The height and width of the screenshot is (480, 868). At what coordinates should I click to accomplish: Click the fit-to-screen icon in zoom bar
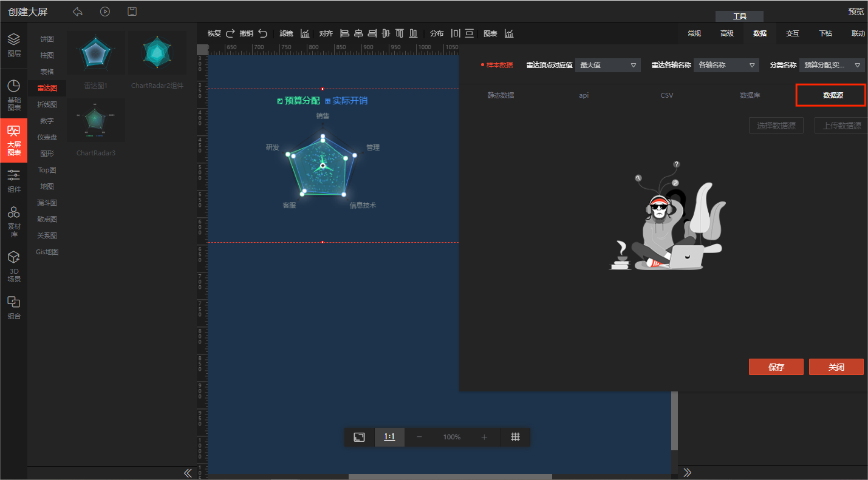pos(360,437)
